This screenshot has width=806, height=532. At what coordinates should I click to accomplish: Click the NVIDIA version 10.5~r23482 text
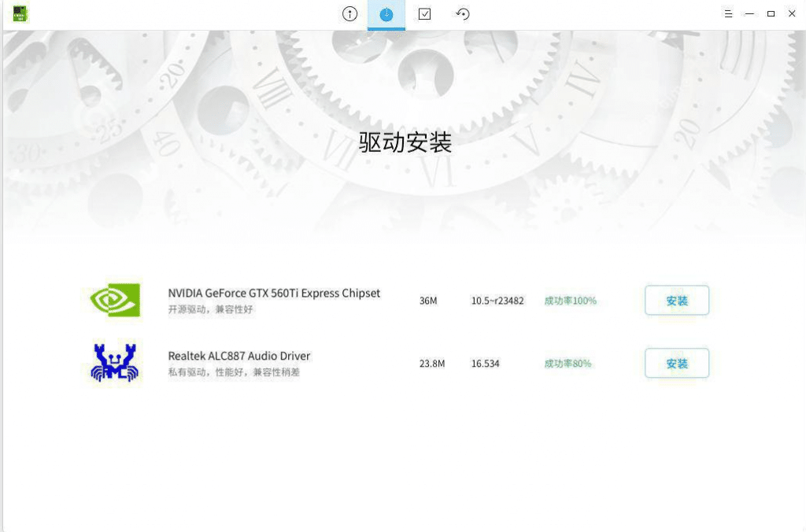(x=497, y=301)
